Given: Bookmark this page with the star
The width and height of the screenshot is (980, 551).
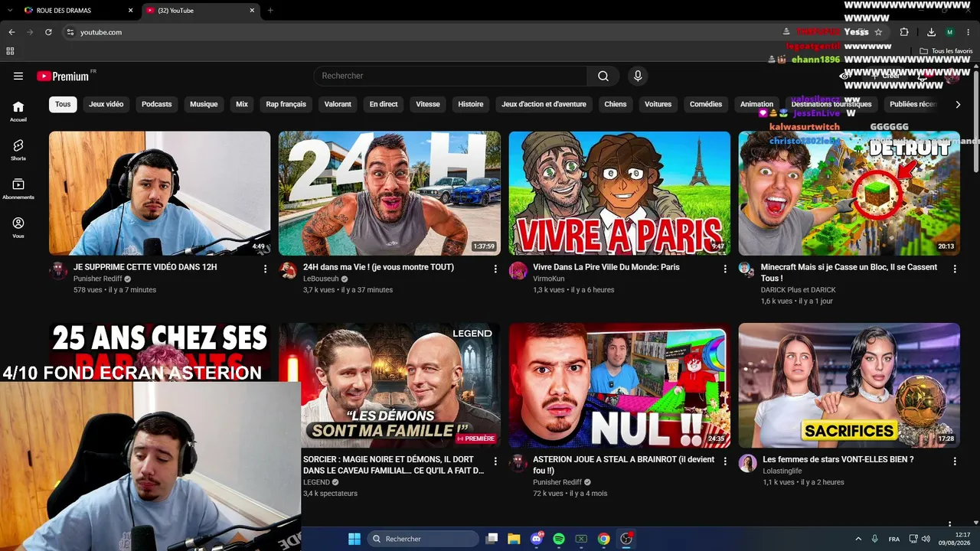Looking at the screenshot, I should coord(878,32).
